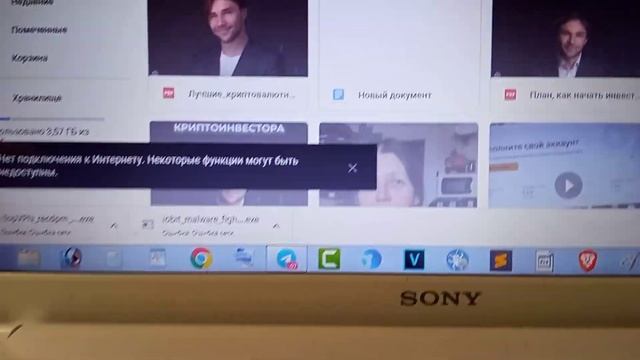
Task: Launch Sublime Text from the taskbar
Action: [x=501, y=260]
